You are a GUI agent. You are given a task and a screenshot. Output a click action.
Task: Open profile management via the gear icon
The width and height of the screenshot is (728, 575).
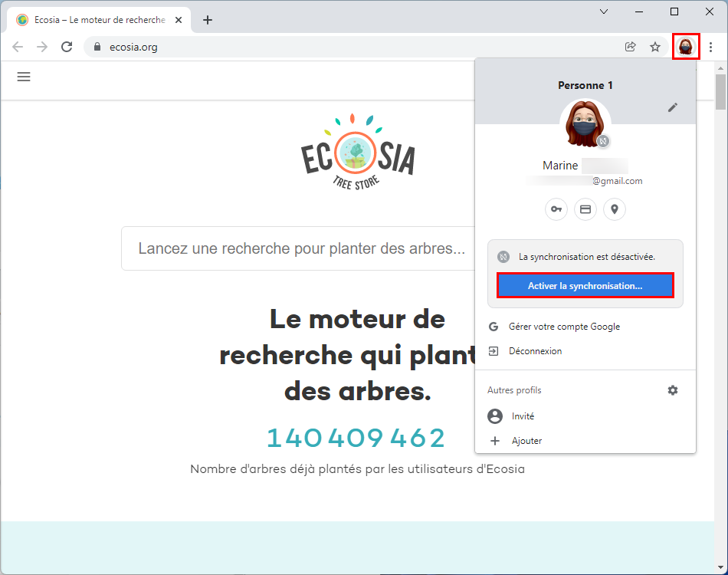click(x=673, y=390)
